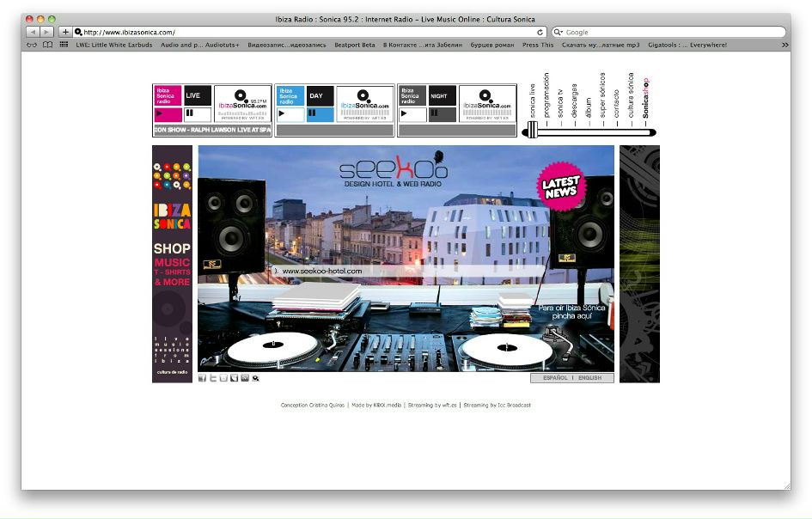Play the DAY radio channel

pyautogui.click(x=283, y=113)
